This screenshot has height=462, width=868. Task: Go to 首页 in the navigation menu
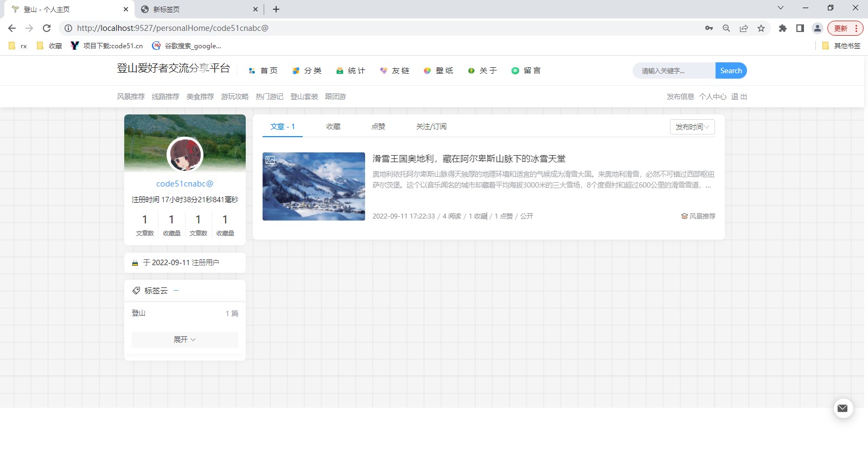coord(263,70)
